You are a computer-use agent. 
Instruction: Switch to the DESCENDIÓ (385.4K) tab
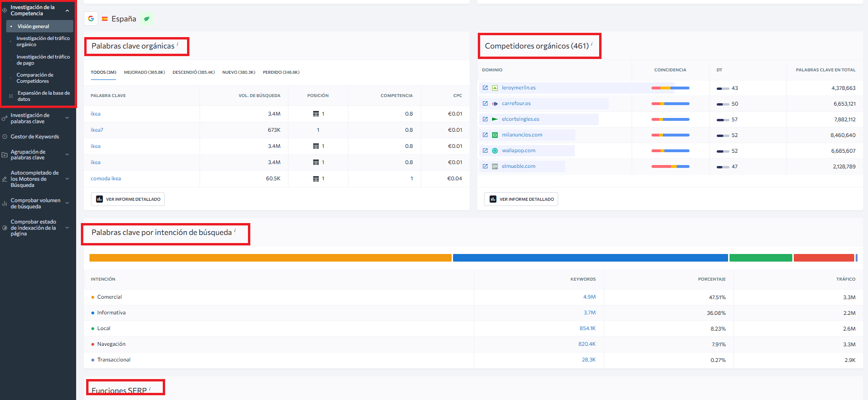194,72
